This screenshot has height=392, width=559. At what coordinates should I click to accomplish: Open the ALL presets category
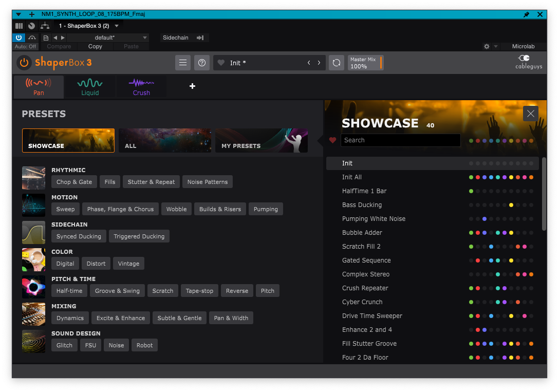165,140
